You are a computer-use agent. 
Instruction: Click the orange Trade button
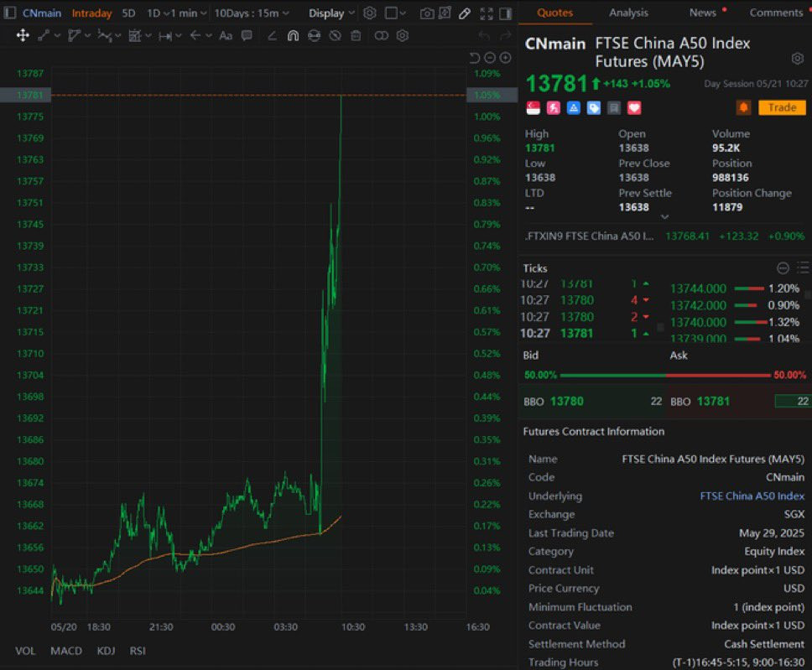tap(782, 107)
